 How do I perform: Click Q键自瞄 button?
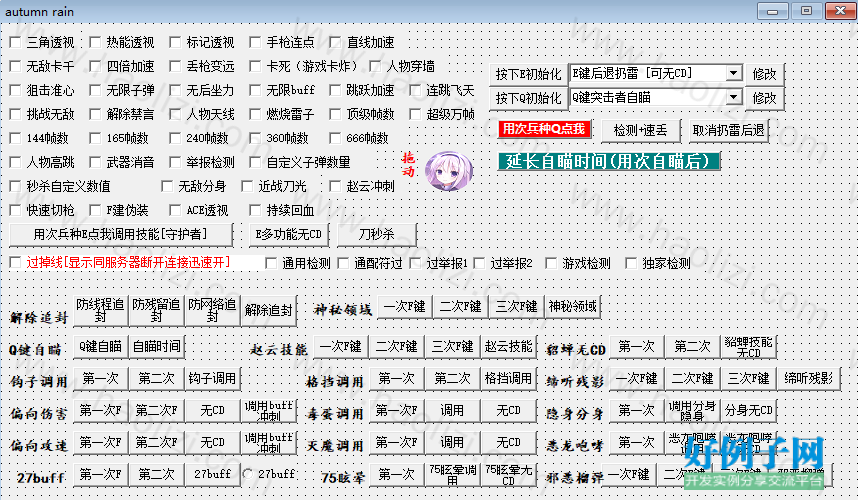pyautogui.click(x=101, y=346)
